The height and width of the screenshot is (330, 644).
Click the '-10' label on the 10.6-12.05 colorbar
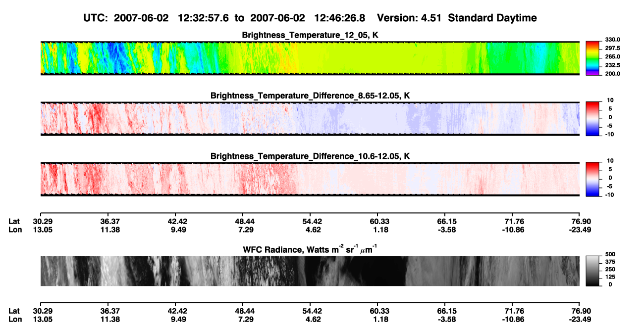pos(609,195)
